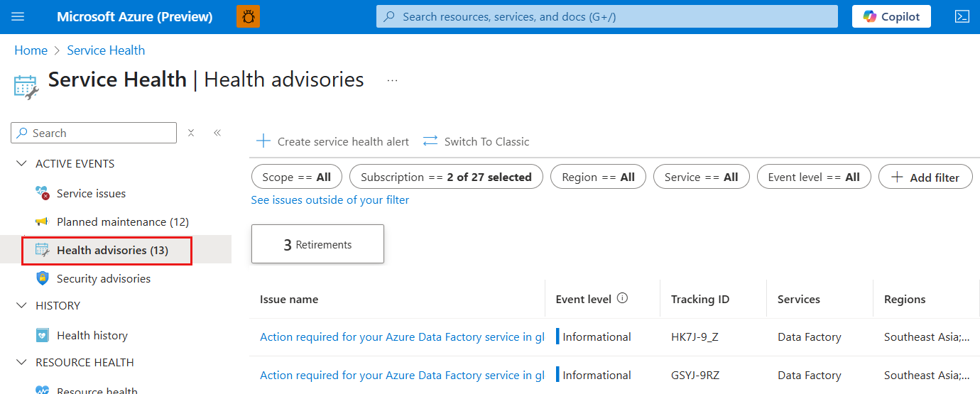Open the Copilot button
The image size is (980, 394).
tap(891, 17)
